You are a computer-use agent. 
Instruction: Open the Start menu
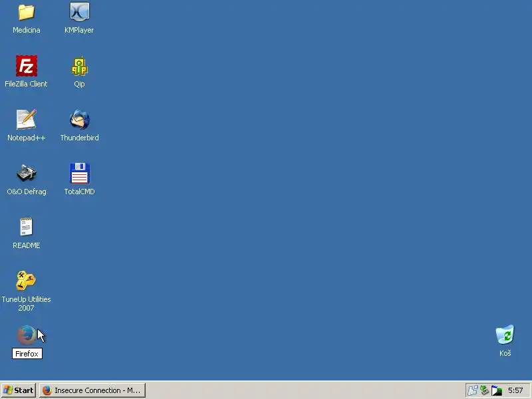tap(19, 390)
